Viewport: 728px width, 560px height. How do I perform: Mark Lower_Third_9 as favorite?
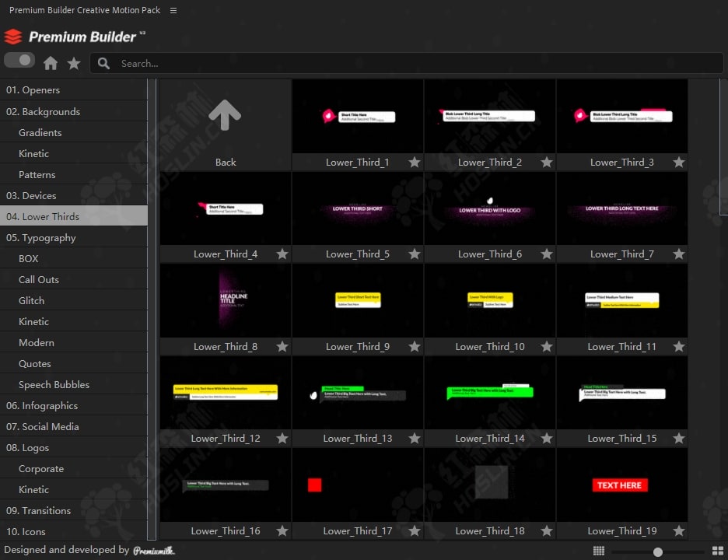(x=415, y=346)
